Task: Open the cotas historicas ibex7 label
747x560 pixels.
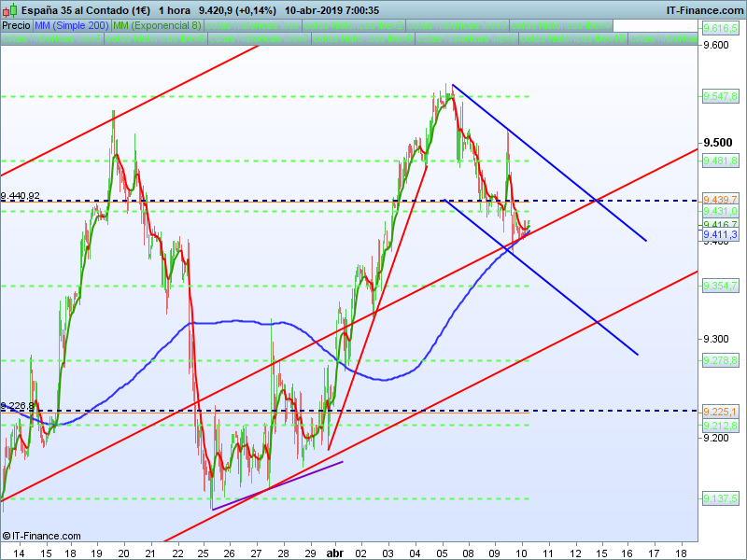Action: click(259, 38)
